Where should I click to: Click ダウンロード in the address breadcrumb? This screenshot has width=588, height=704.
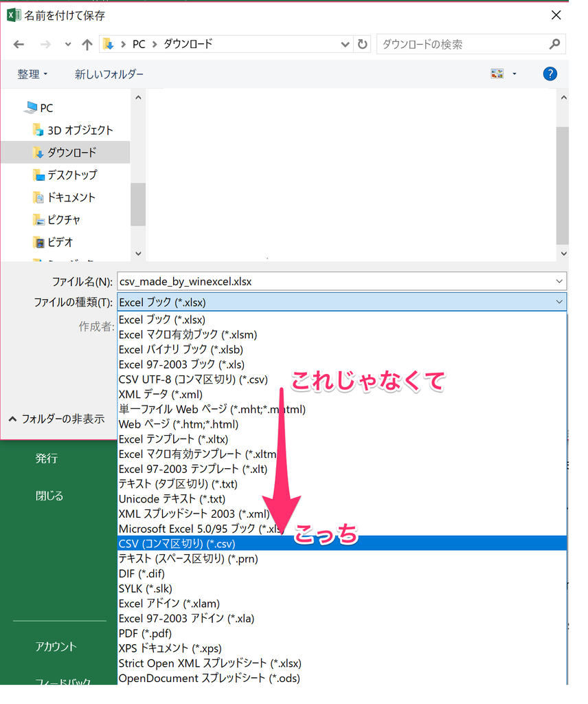click(188, 44)
